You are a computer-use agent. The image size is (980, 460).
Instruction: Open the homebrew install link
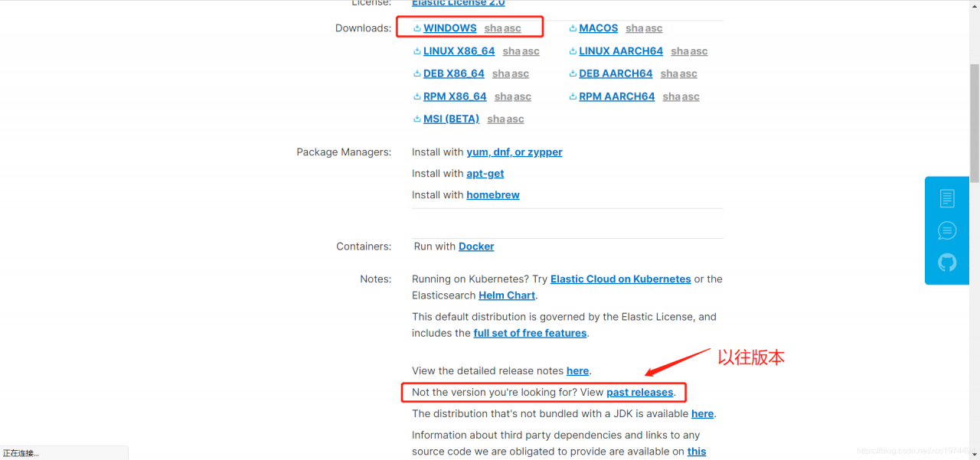493,195
